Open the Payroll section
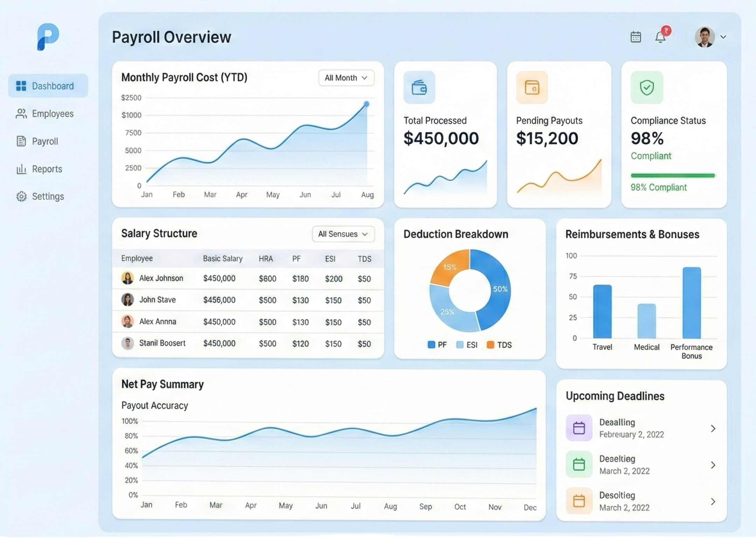 pyautogui.click(x=45, y=141)
